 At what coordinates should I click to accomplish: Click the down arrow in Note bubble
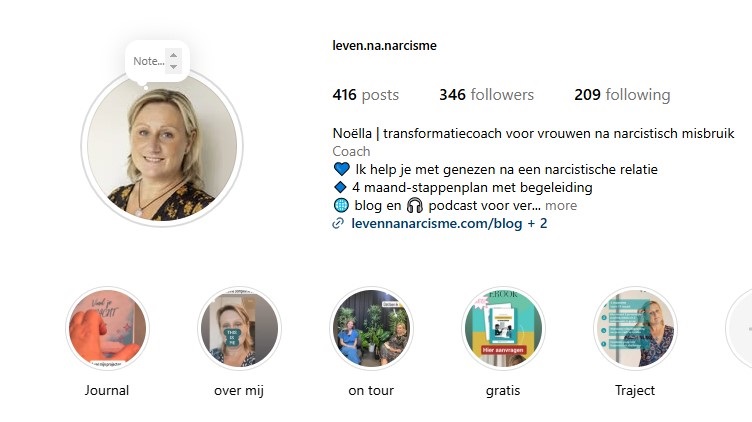(x=174, y=67)
